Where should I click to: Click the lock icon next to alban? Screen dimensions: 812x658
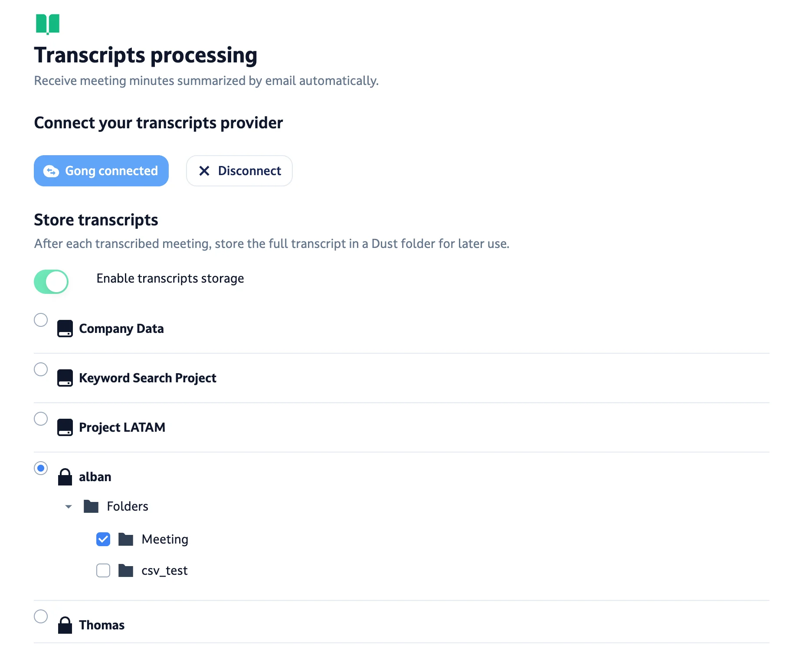[x=65, y=477]
